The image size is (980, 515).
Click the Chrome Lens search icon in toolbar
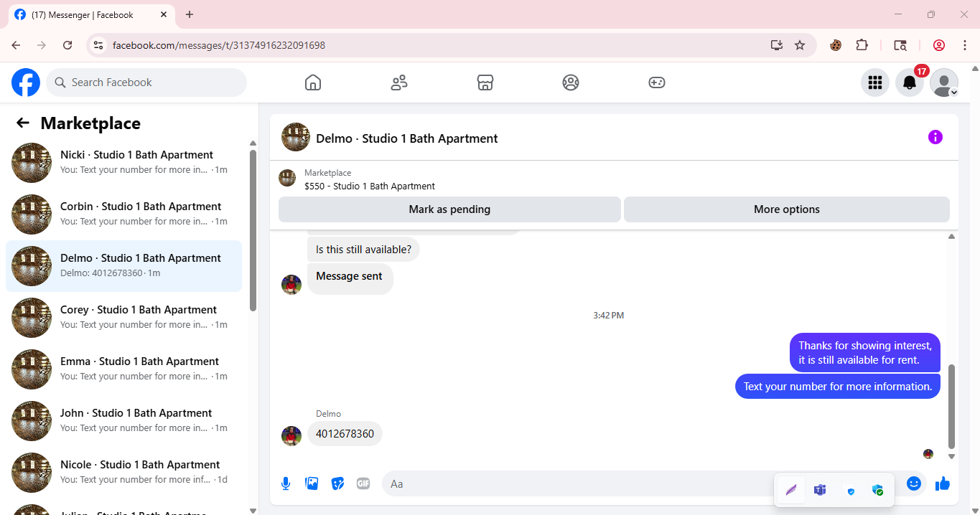click(900, 45)
